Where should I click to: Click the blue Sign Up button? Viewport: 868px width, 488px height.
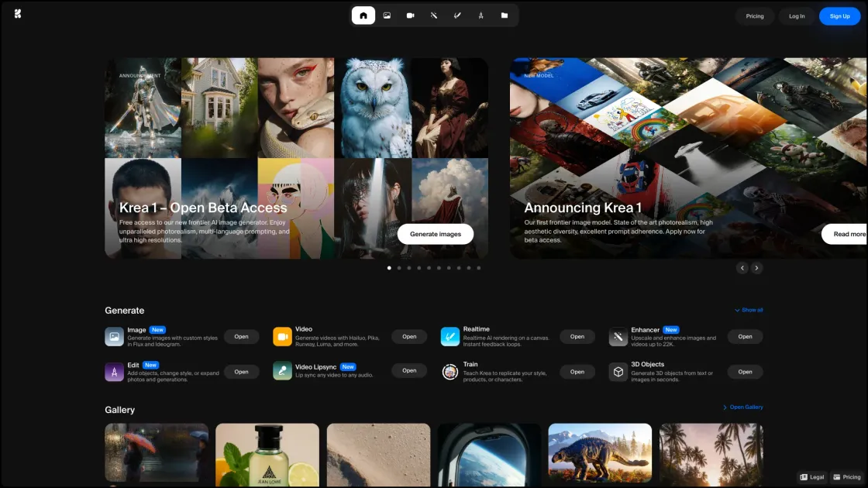840,16
